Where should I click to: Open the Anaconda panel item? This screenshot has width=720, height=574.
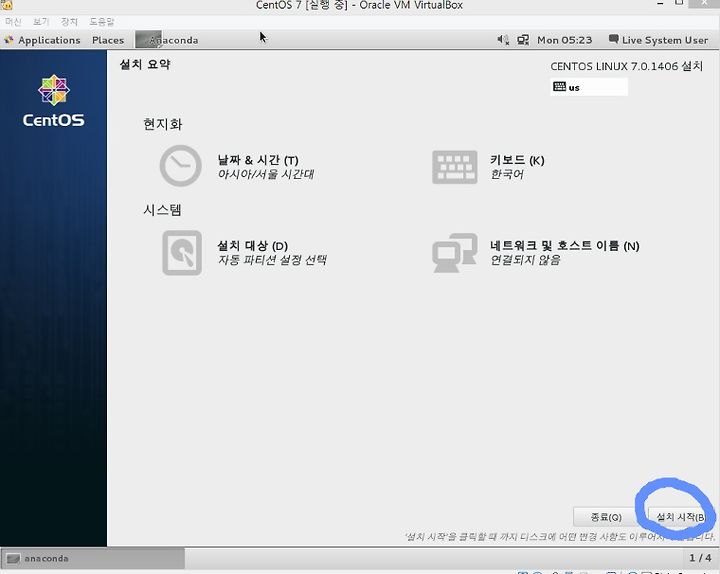point(168,40)
